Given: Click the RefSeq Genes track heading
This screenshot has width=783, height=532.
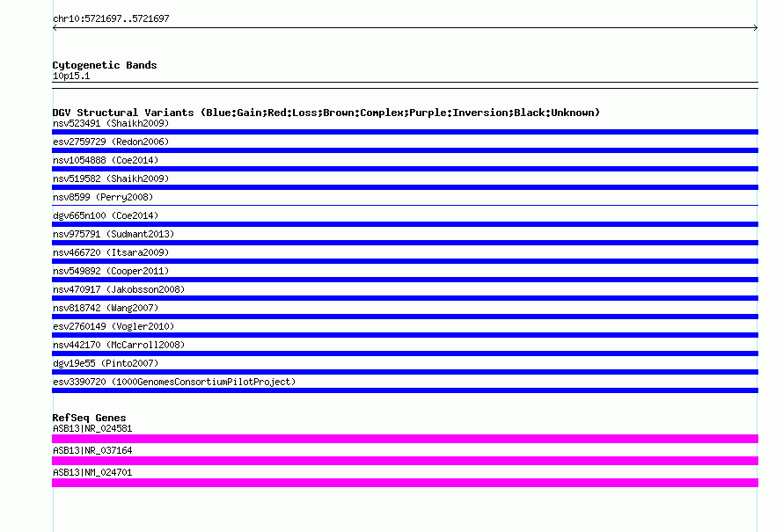Looking at the screenshot, I should tap(89, 418).
